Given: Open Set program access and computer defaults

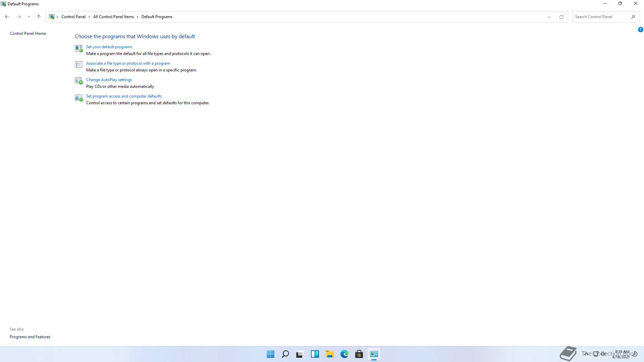Looking at the screenshot, I should pos(124,96).
